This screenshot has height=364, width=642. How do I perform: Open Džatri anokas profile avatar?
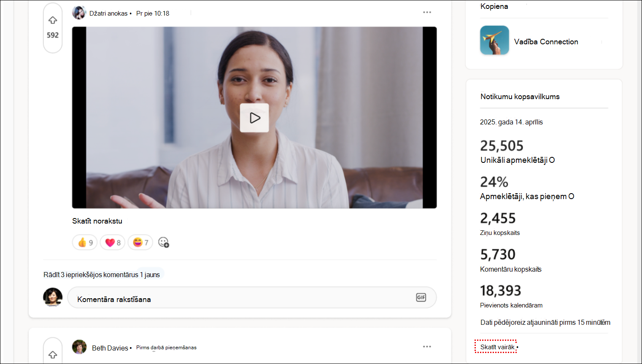coord(79,13)
